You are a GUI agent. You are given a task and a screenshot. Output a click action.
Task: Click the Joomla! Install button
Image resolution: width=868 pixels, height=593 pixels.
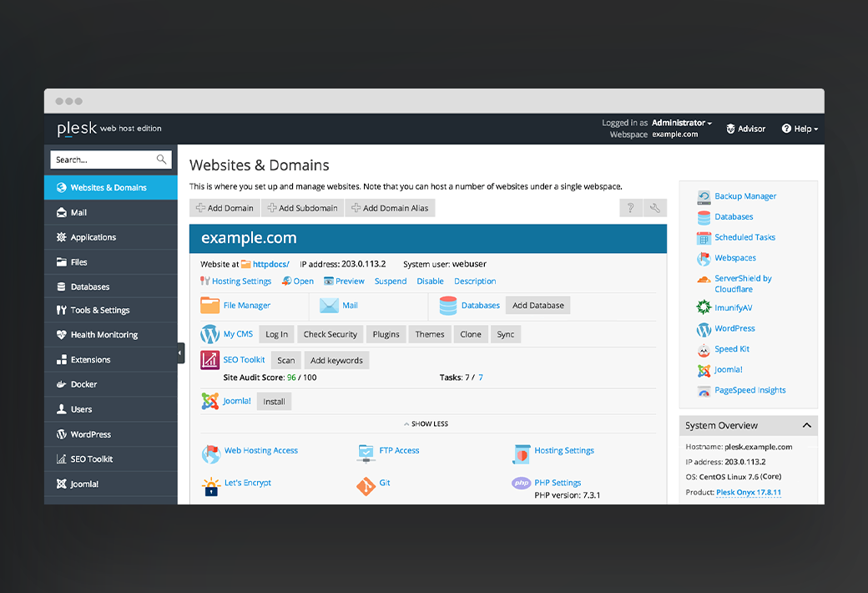click(x=274, y=401)
